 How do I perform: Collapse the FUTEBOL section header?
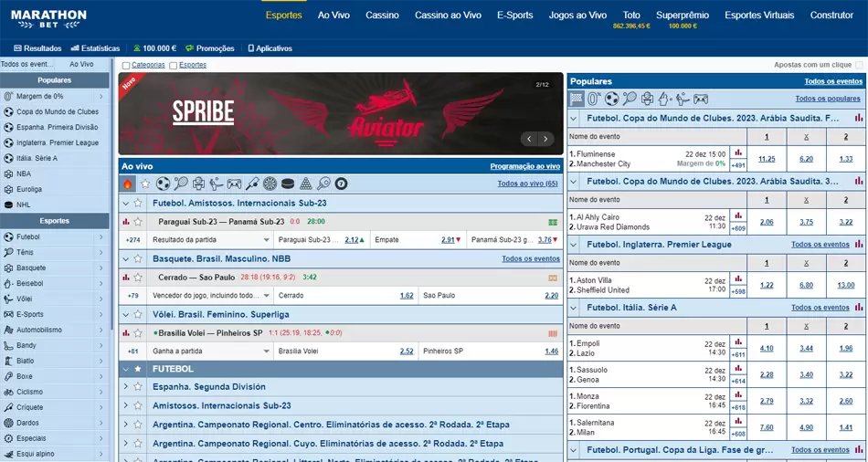pos(126,369)
